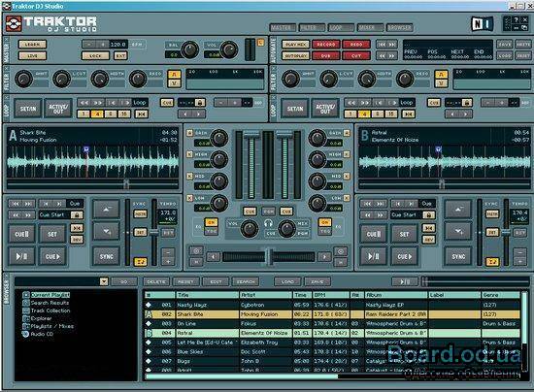Click crossfader right arrow button
The image size is (534, 392).
pos(324,256)
